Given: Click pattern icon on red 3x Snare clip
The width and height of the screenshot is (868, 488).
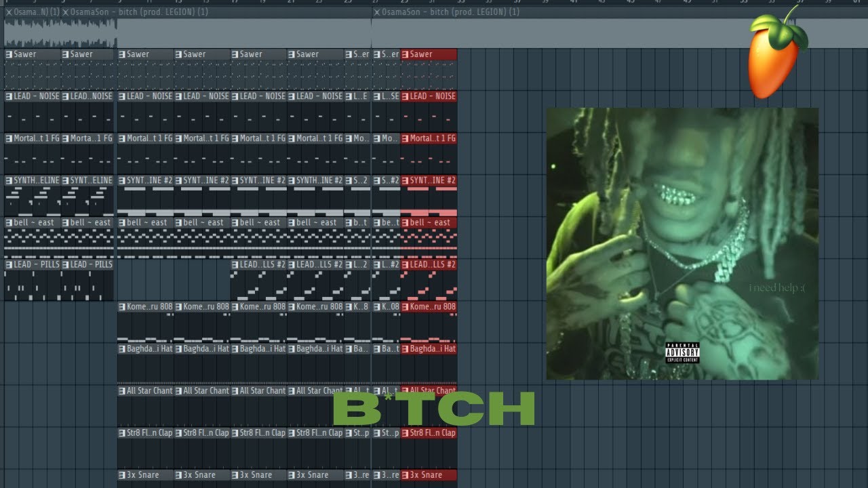Looking at the screenshot, I should [x=405, y=474].
